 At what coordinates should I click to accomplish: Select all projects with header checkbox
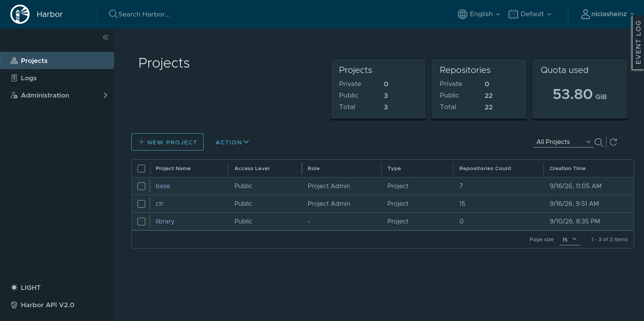click(x=141, y=169)
